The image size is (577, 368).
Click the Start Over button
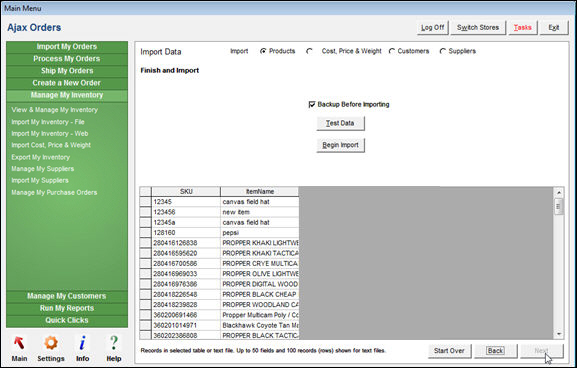click(x=449, y=351)
